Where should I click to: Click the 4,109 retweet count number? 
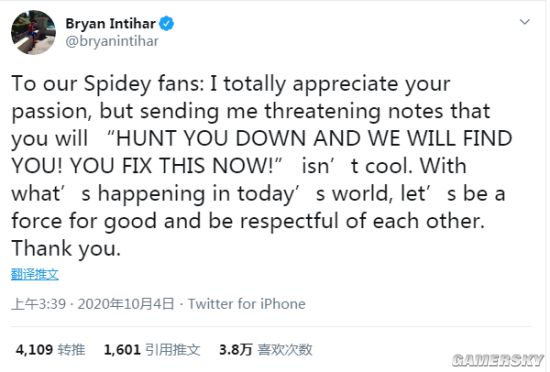[x=34, y=350]
